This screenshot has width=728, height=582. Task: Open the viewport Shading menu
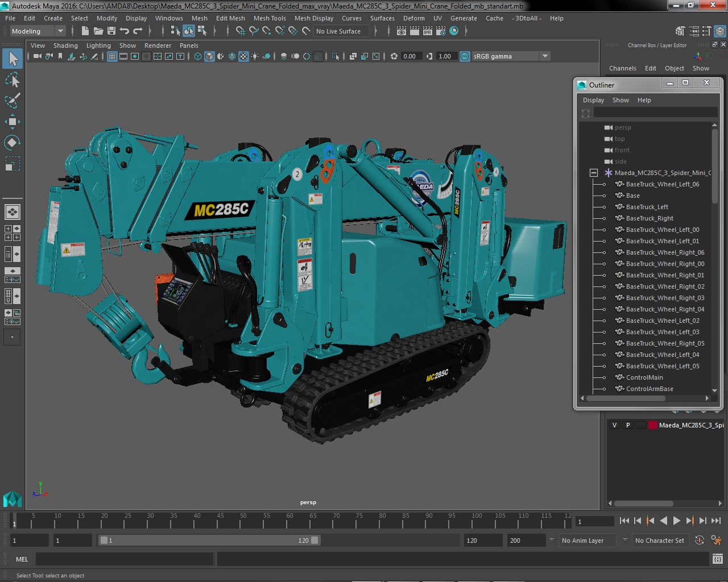click(65, 45)
